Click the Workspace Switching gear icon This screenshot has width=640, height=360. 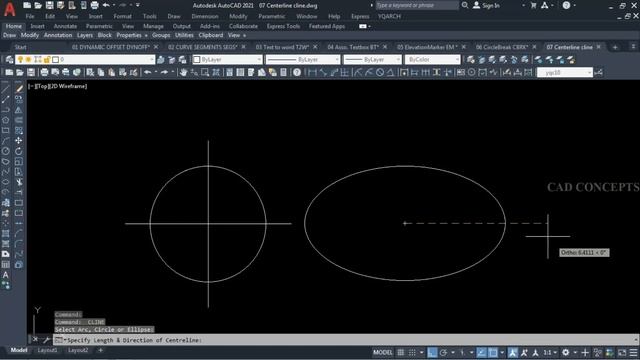click(565, 352)
